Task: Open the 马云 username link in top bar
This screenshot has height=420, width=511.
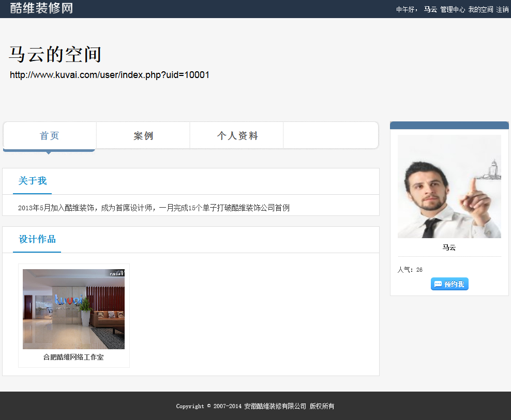Action: (x=430, y=9)
